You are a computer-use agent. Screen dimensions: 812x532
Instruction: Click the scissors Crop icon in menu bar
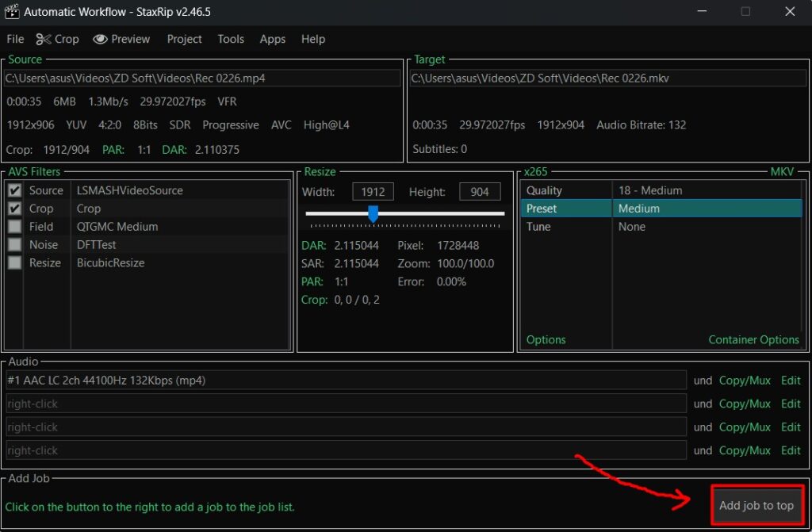[44, 39]
